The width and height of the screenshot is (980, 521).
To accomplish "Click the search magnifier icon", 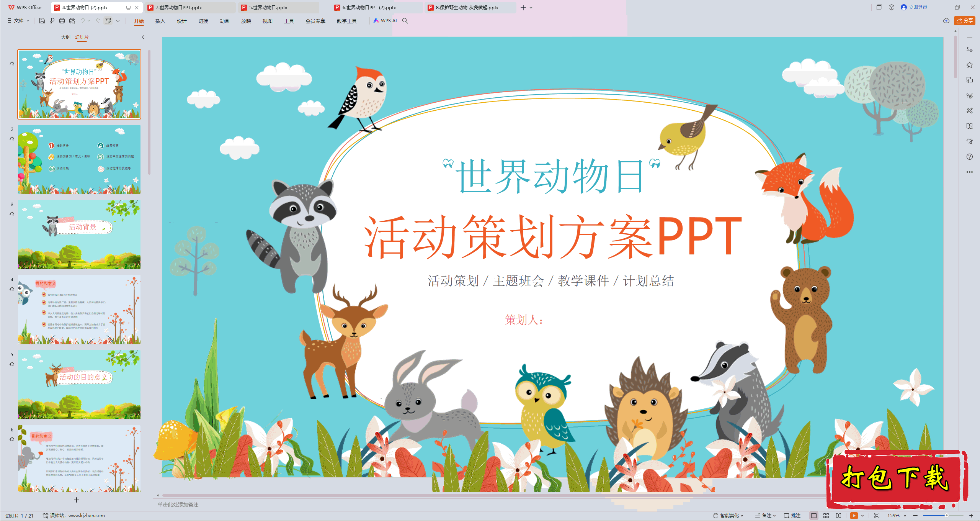I will click(x=405, y=21).
